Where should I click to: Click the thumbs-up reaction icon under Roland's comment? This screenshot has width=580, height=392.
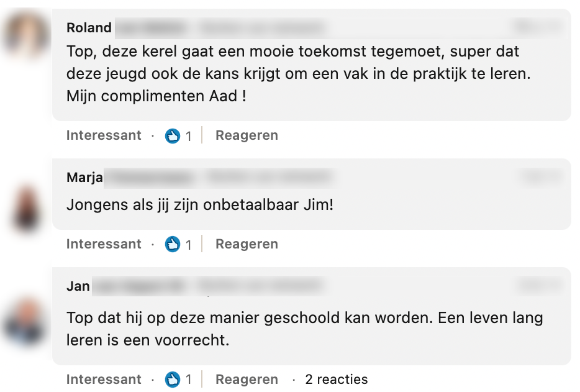point(173,135)
